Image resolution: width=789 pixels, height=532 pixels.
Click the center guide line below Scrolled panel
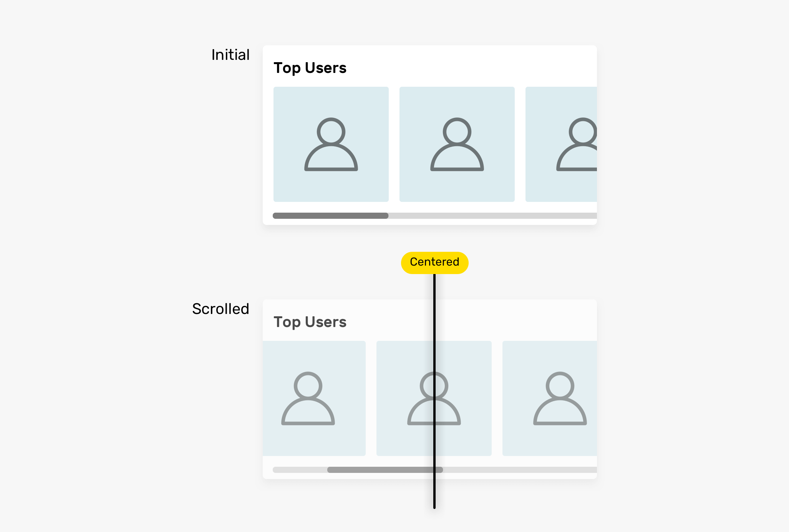(x=434, y=494)
